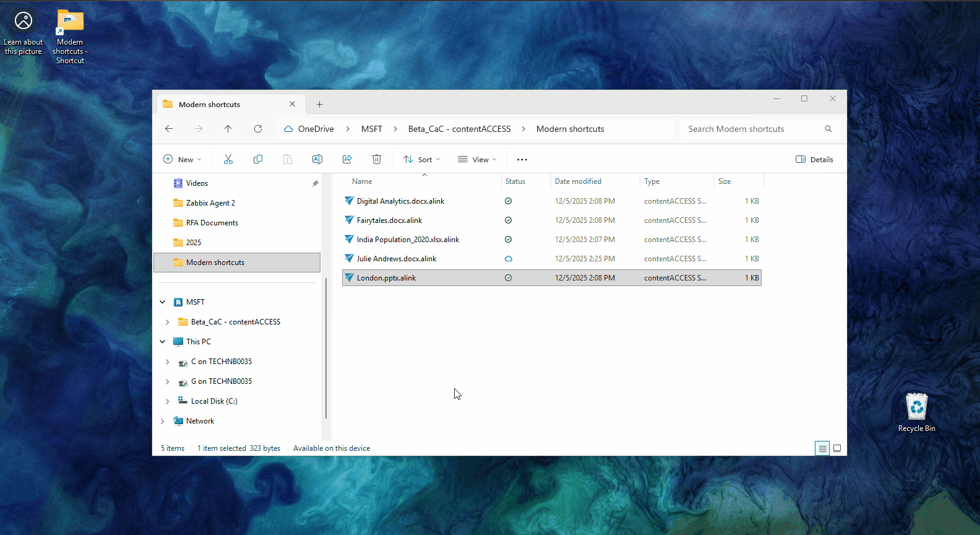The image size is (980, 535).
Task: Go back with the left arrow
Action: 169,129
